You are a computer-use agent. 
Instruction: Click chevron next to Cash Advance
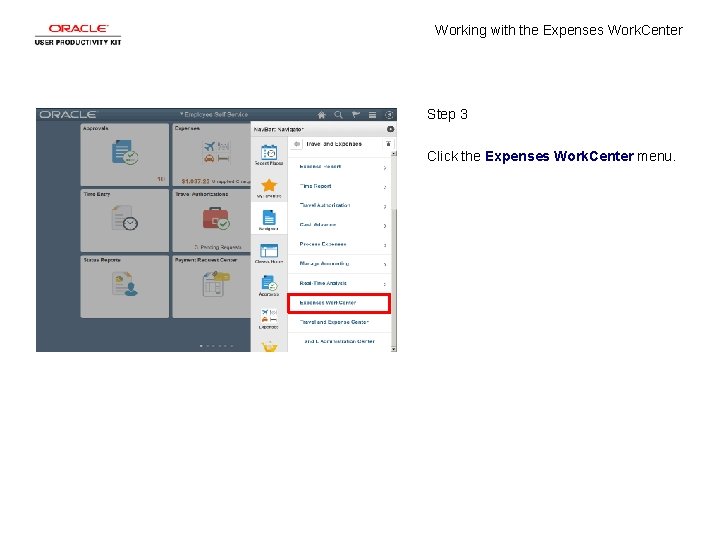[x=385, y=226]
